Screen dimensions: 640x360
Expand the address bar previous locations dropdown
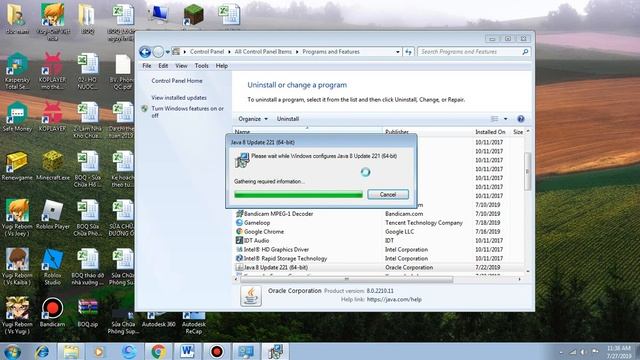point(398,52)
